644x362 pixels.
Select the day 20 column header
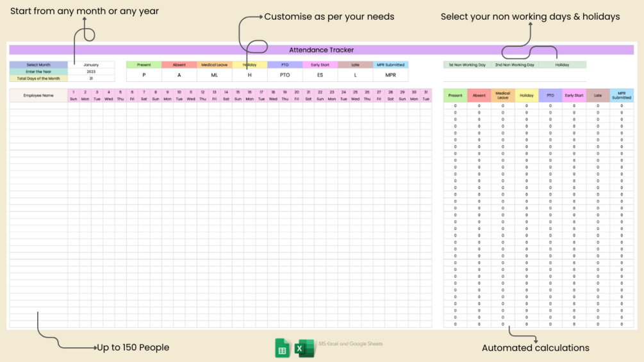click(297, 95)
